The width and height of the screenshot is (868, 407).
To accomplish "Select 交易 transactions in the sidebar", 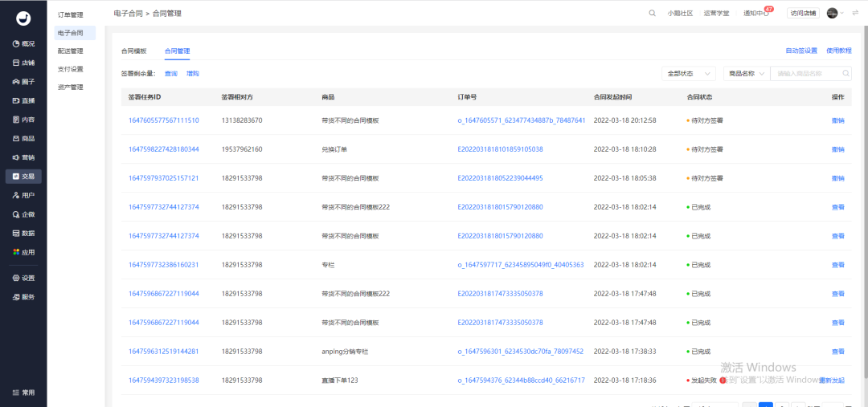I will [x=23, y=177].
